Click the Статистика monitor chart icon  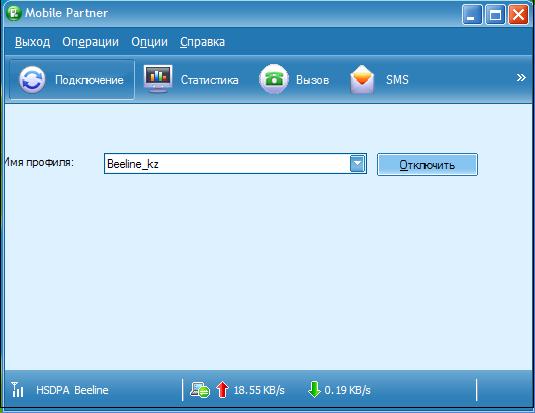click(x=158, y=79)
